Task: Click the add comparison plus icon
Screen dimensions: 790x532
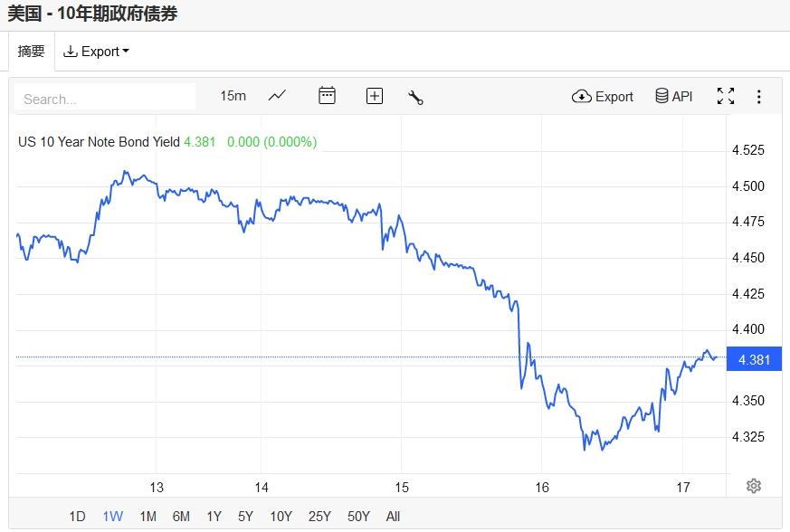Action: point(375,96)
